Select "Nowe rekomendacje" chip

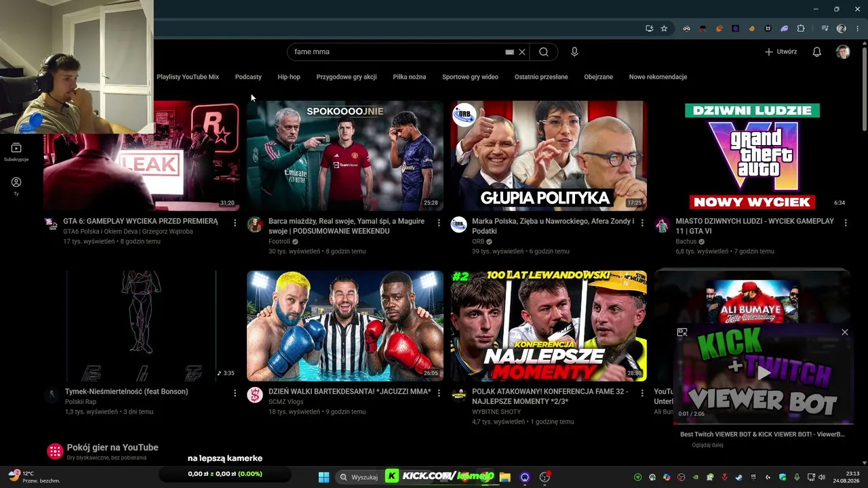(x=658, y=77)
